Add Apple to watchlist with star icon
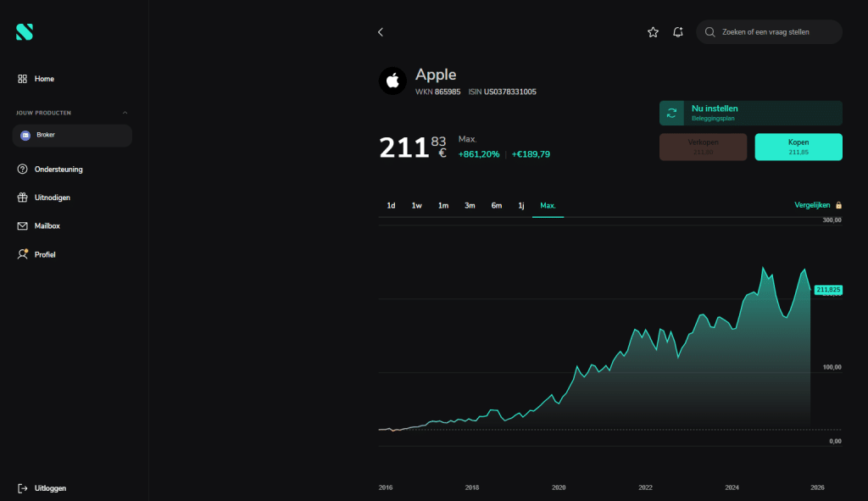The image size is (868, 501). tap(654, 32)
